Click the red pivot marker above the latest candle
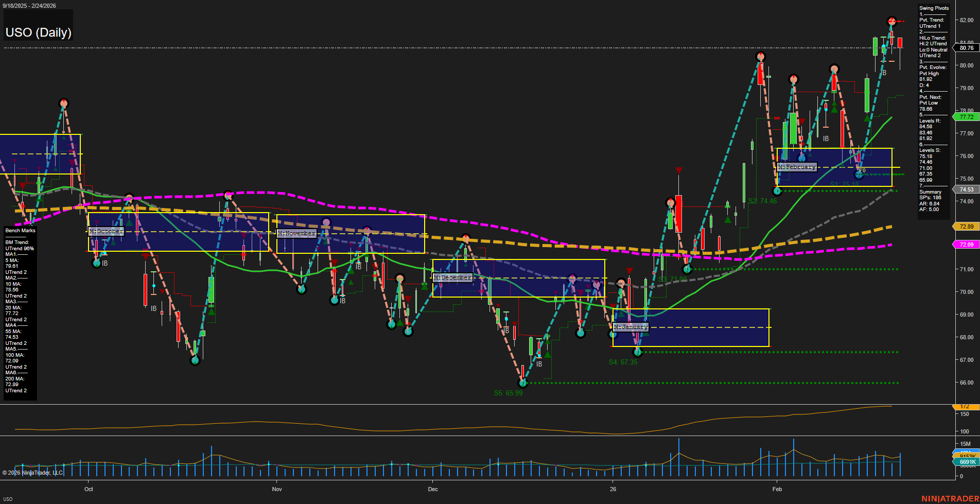 [x=891, y=21]
